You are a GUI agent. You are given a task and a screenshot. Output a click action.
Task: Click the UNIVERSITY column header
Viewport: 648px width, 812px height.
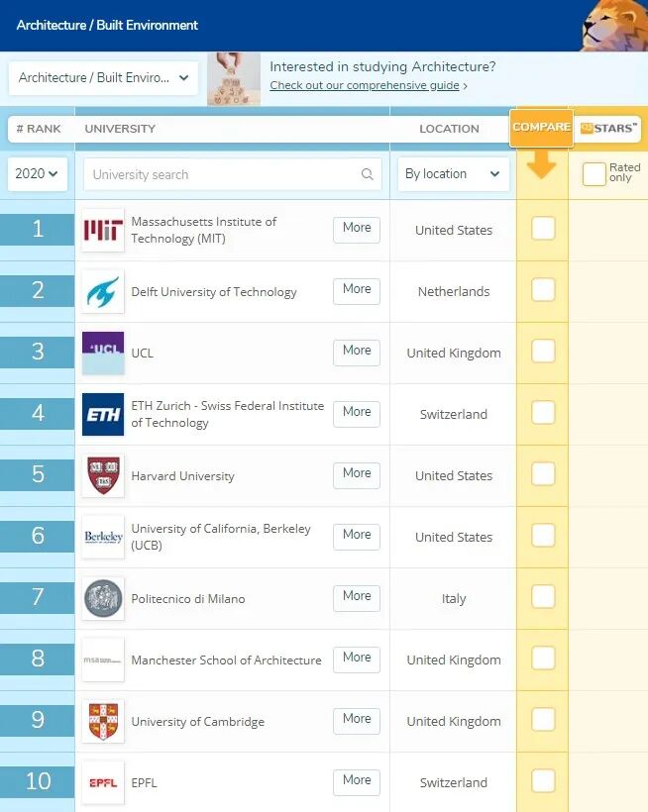click(120, 129)
